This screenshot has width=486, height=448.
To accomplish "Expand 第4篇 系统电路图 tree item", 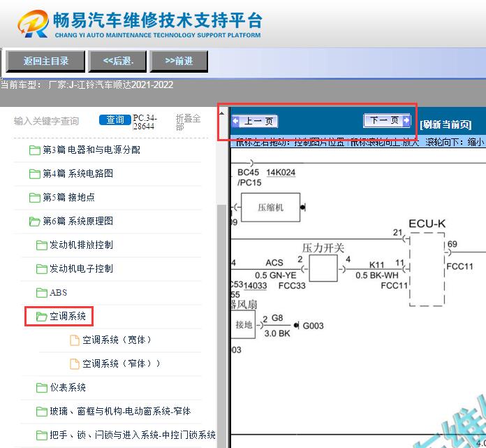I will (x=78, y=174).
